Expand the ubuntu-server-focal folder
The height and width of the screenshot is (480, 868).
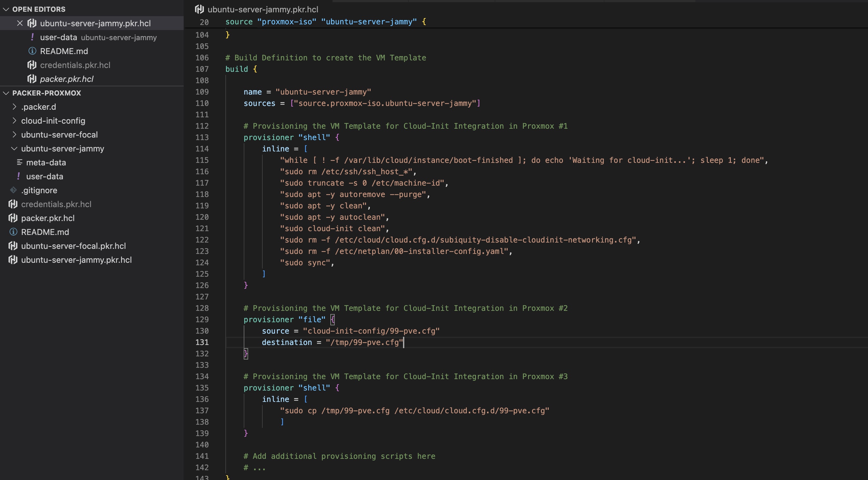[x=15, y=134]
